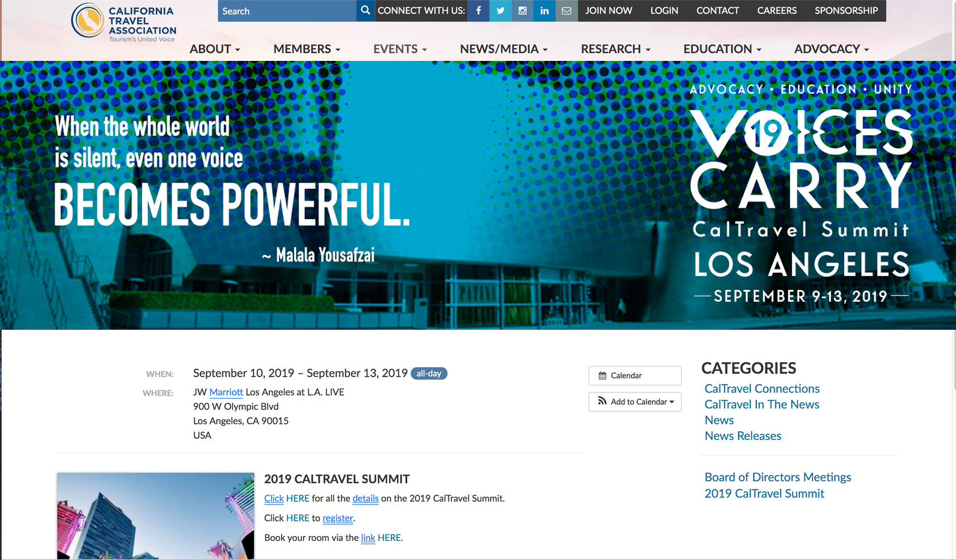
Task: Follow the 'details' link
Action: (x=366, y=499)
